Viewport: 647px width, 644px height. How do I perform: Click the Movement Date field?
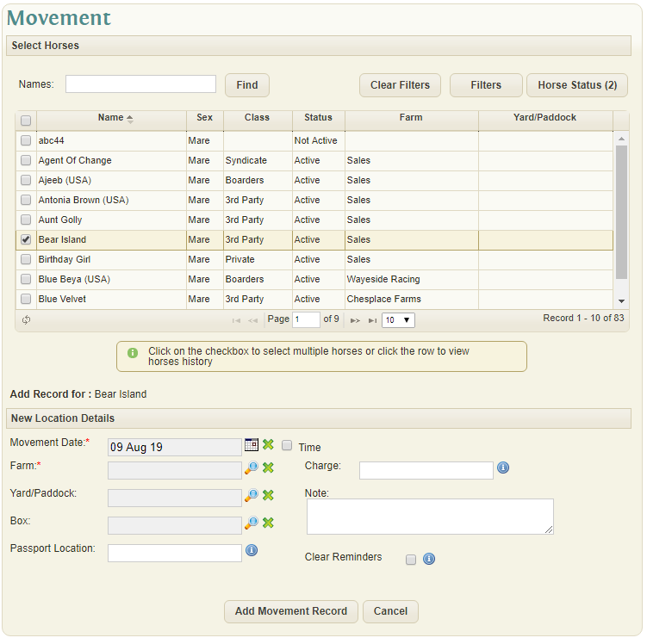tap(175, 448)
